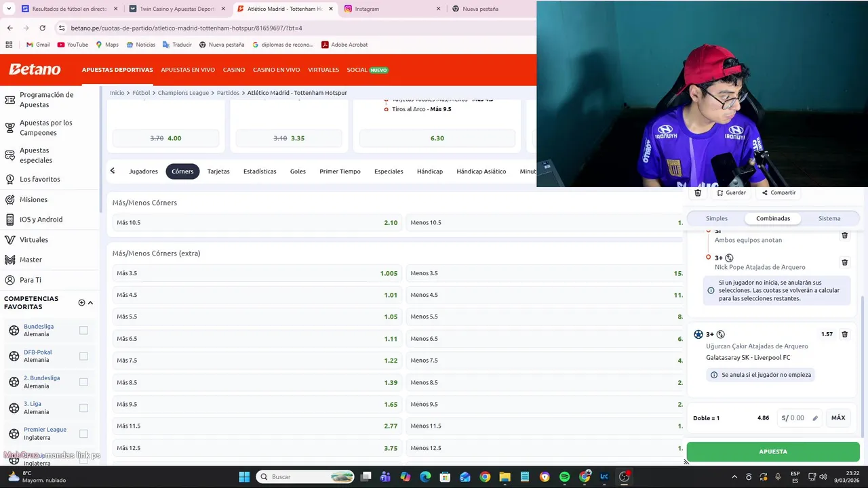Screen dimensions: 868x488
Task: Click the MÁX stake button
Action: tap(838, 418)
